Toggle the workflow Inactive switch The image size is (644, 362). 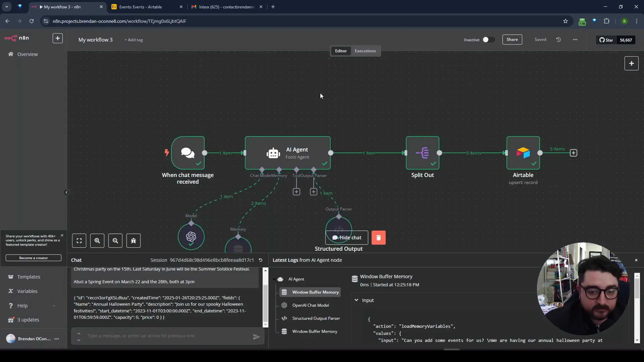tap(488, 40)
